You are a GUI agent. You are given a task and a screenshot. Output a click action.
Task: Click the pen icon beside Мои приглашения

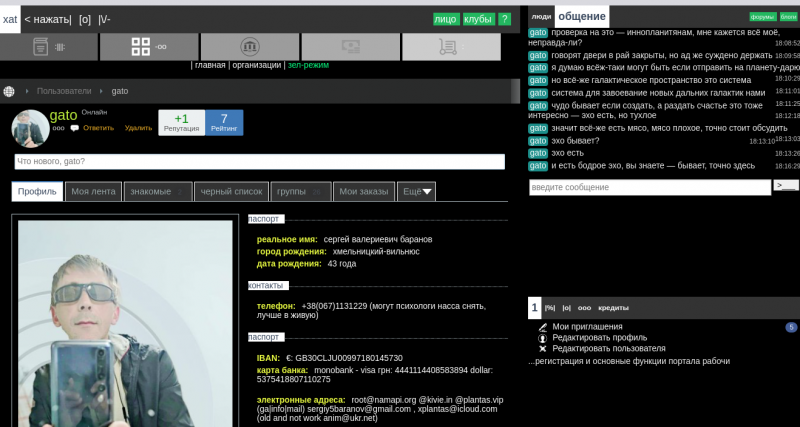(x=543, y=326)
